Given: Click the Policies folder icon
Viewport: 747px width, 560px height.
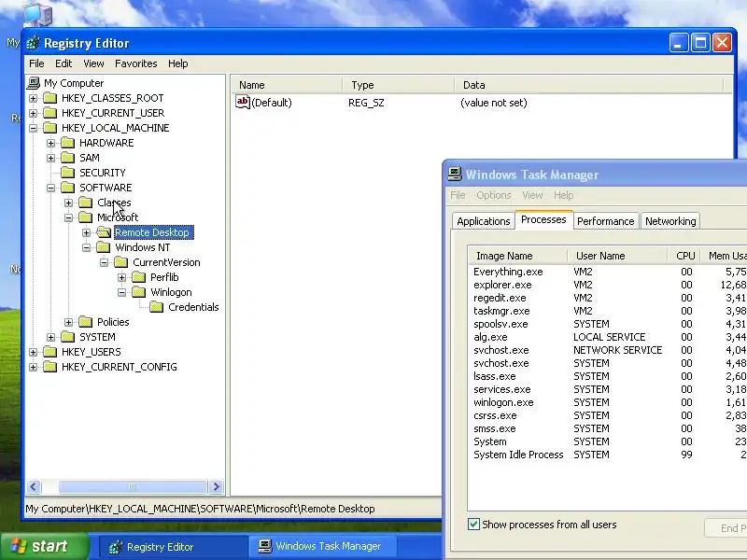Looking at the screenshot, I should click(x=86, y=322).
